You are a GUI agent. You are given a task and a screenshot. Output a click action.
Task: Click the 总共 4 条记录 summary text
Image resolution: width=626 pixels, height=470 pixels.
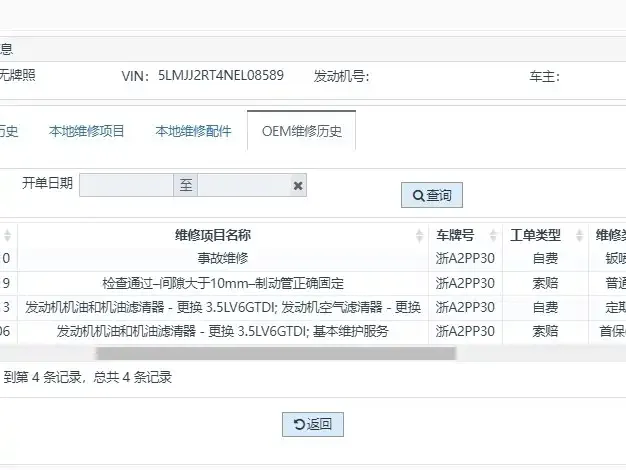(x=133, y=377)
